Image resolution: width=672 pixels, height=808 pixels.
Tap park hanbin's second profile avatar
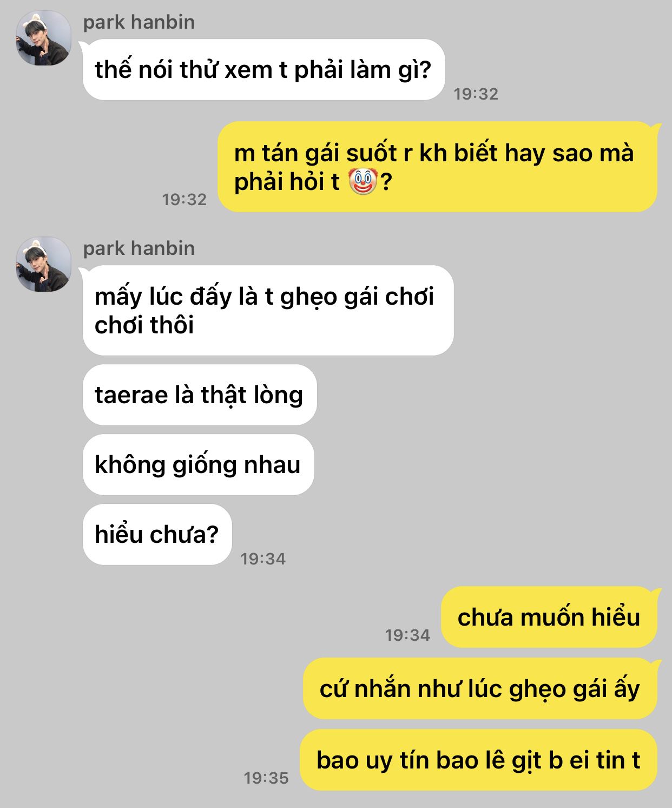click(x=44, y=264)
